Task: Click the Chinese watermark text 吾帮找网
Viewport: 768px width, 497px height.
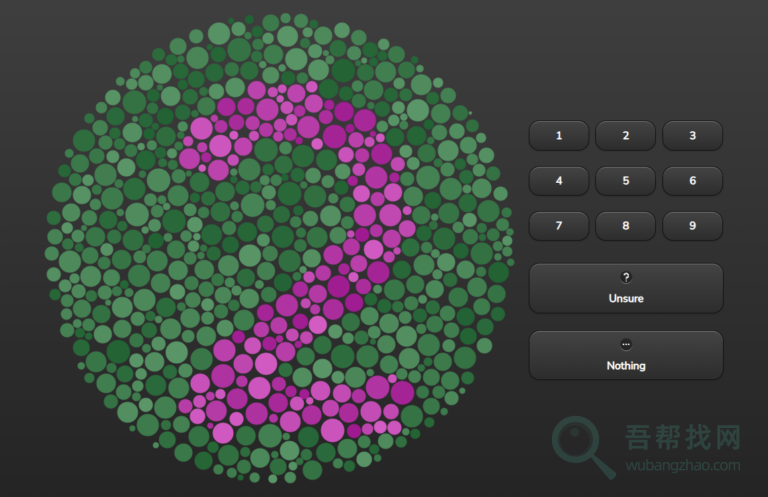Action: [x=683, y=438]
